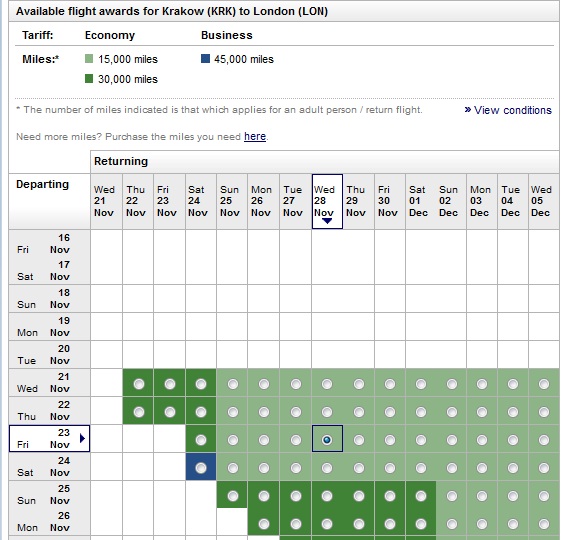The height and width of the screenshot is (540, 561).
Task: Select departing Mon 26 Nov returning Sat 01 Dec
Action: pyautogui.click(x=421, y=524)
